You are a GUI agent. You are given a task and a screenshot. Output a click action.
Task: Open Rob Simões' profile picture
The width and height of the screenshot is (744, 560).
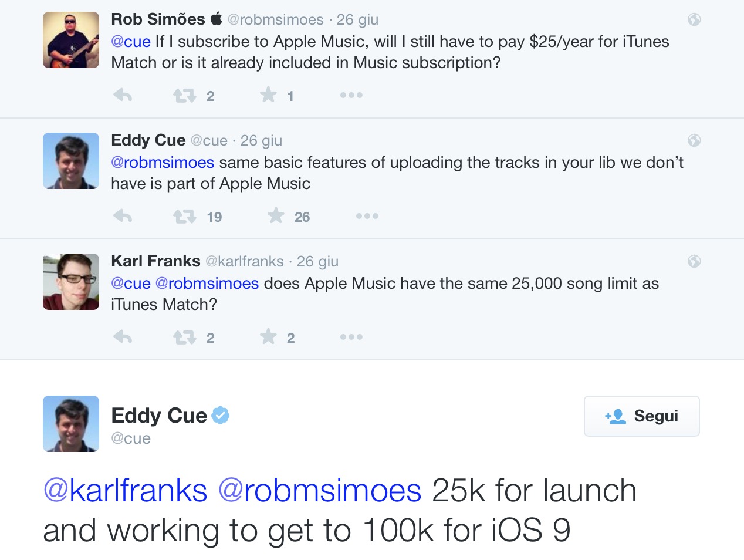pos(71,40)
